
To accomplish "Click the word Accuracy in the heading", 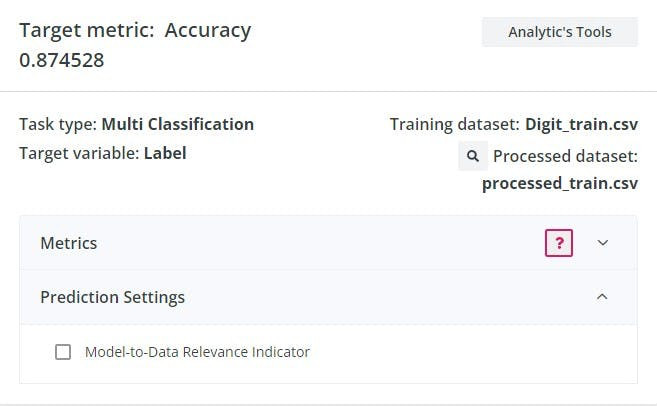I will pos(208,30).
